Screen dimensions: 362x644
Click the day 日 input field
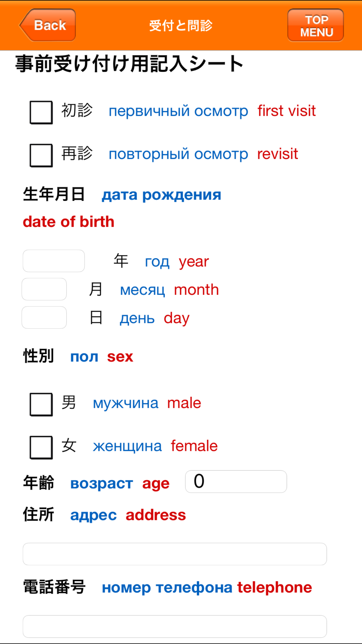click(44, 317)
